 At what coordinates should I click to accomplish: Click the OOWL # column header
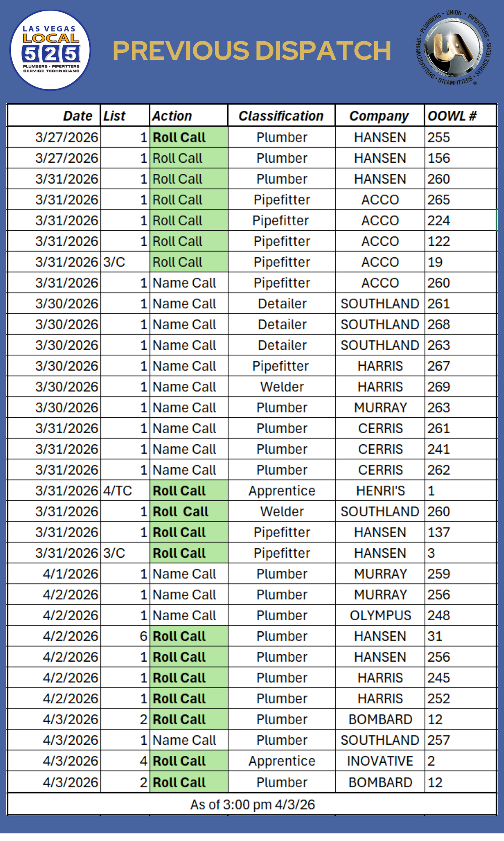click(x=452, y=116)
